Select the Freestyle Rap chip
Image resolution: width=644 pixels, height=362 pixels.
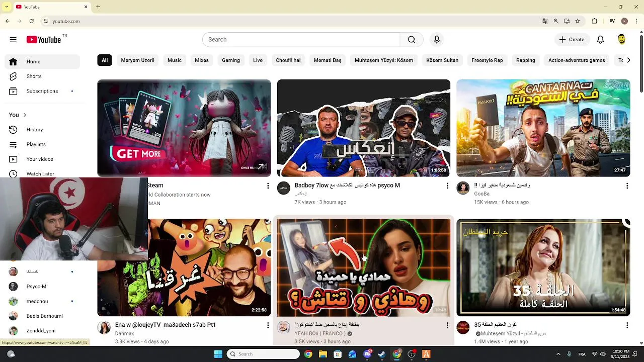(x=487, y=60)
